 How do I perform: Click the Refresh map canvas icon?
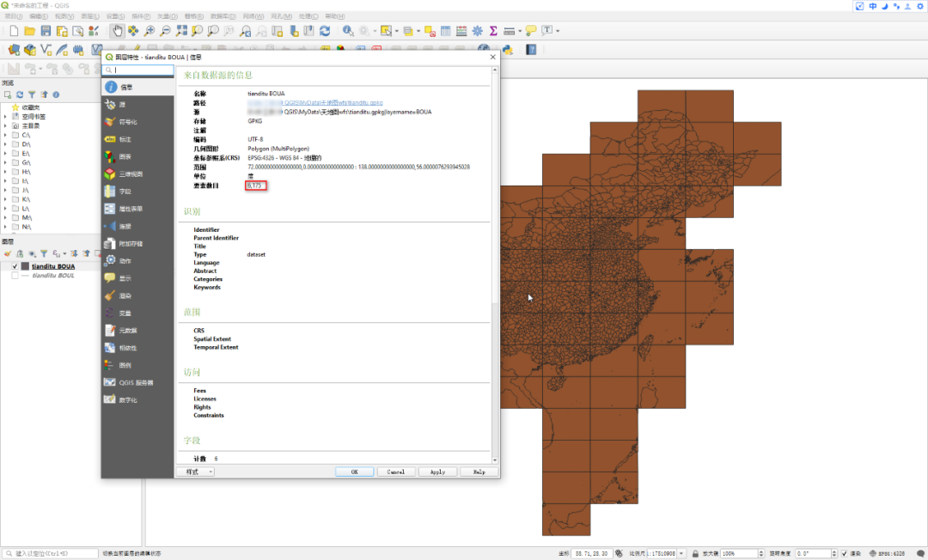[x=325, y=31]
